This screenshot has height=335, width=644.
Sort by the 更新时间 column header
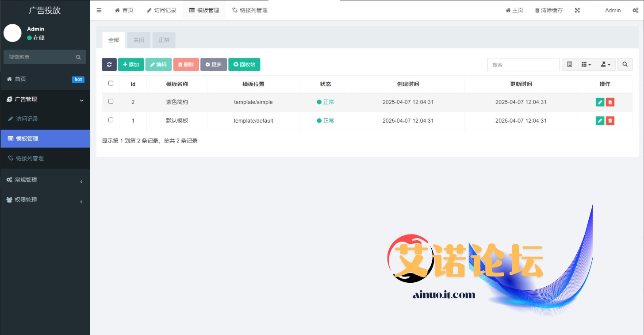(521, 84)
